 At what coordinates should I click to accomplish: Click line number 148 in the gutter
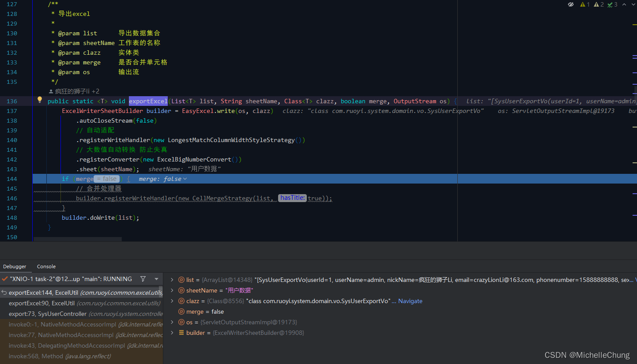tap(11, 218)
